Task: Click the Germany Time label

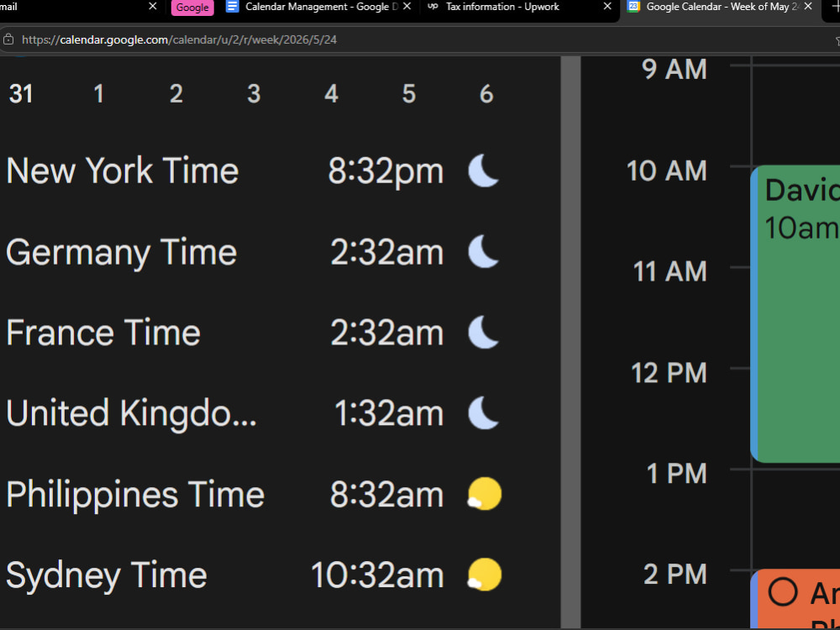Action: (x=121, y=252)
